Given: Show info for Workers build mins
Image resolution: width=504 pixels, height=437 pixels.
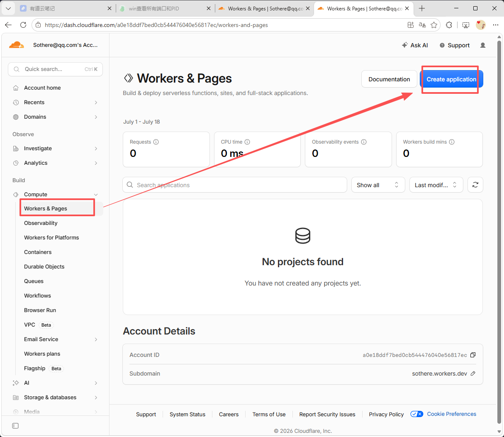Looking at the screenshot, I should click(x=452, y=142).
